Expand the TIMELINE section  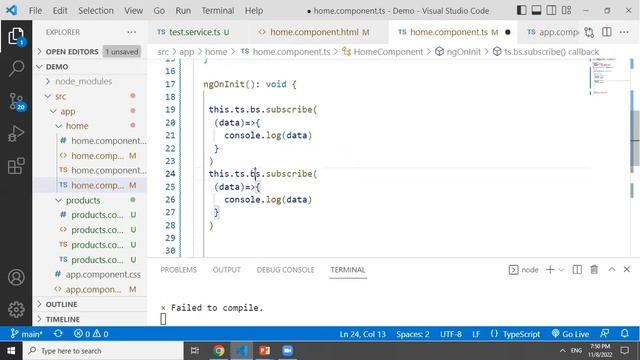coord(90,319)
